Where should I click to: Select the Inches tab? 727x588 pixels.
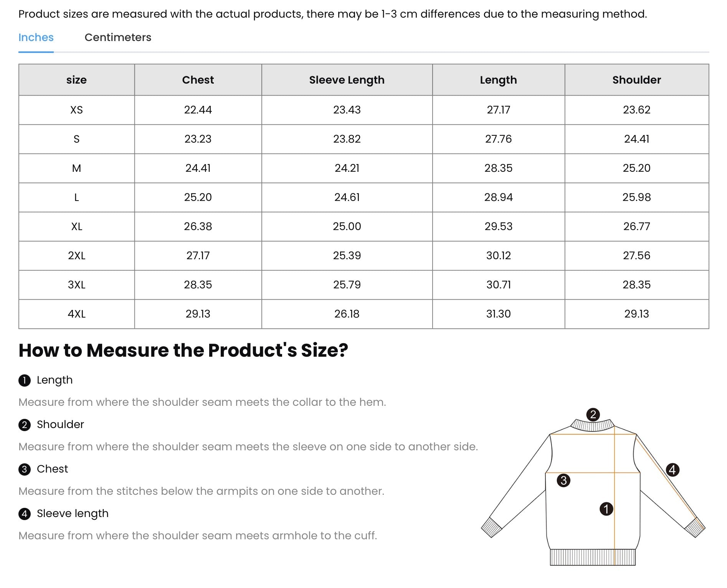click(35, 37)
